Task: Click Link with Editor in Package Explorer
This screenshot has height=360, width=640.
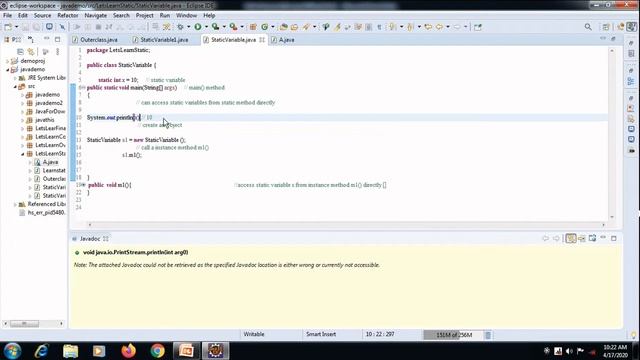Action: [31, 51]
